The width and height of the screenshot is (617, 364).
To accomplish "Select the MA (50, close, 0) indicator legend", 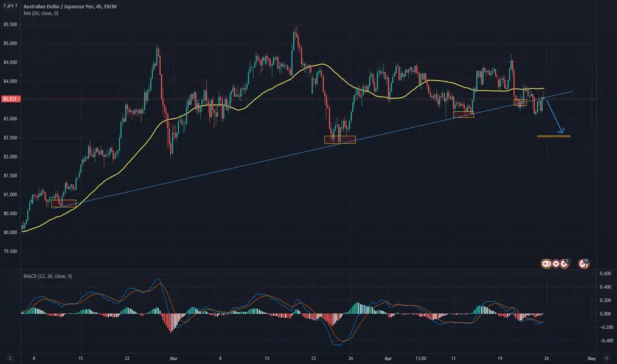I will point(41,13).
